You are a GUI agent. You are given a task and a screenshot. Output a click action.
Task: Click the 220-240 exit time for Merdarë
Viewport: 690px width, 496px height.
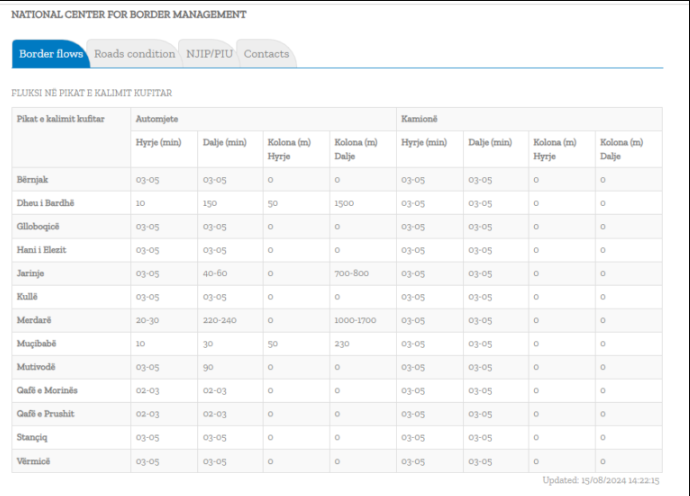click(x=220, y=320)
